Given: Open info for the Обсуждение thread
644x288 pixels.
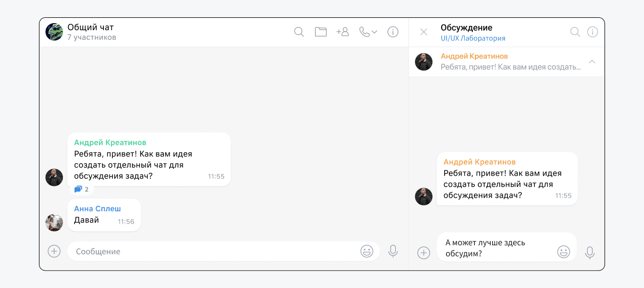Looking at the screenshot, I should coord(593,32).
